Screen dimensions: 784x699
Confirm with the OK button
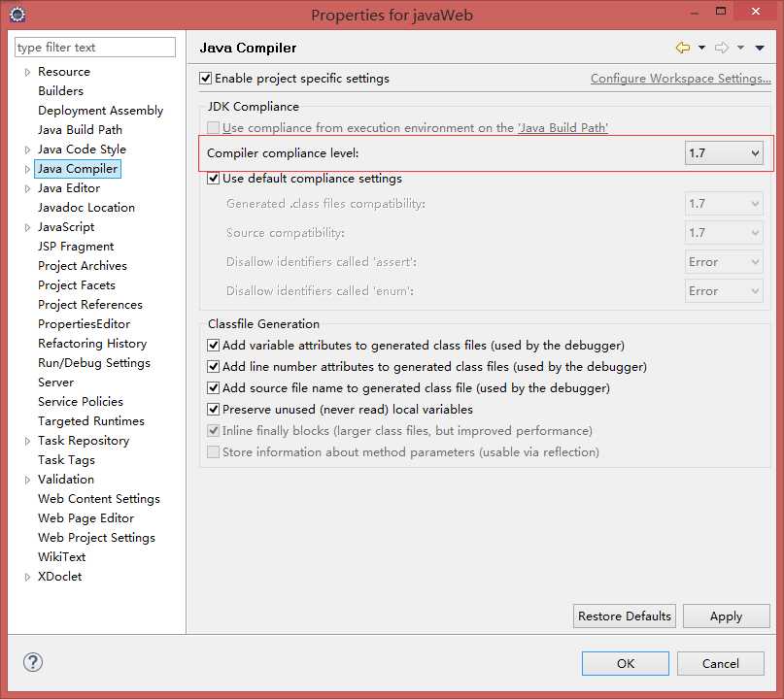point(625,663)
